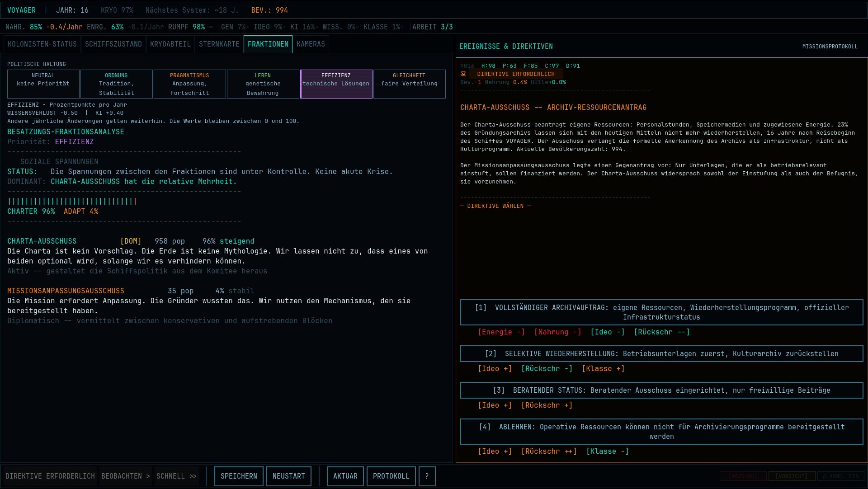Set speed to SCHNELL >>
The image size is (868, 489).
177,476
